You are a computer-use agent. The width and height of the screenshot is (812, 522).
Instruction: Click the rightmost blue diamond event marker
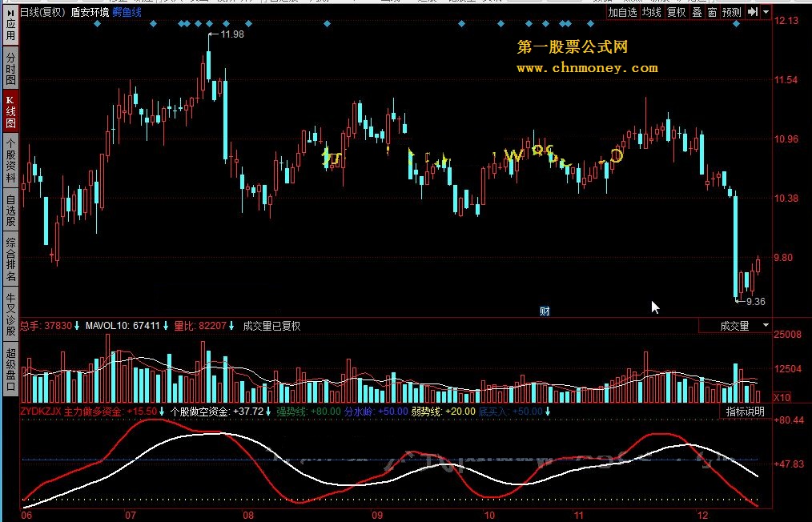click(737, 23)
